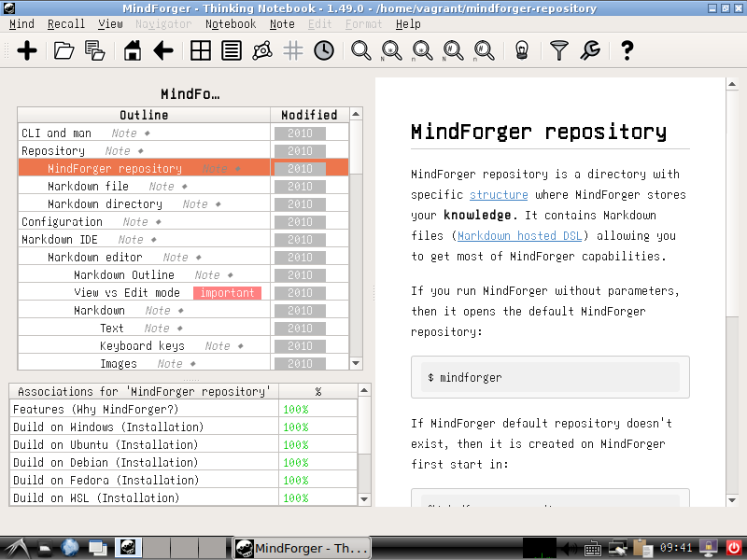
Task: Click the magnifier with asterisk and lowercase n
Action: pyautogui.click(x=423, y=50)
